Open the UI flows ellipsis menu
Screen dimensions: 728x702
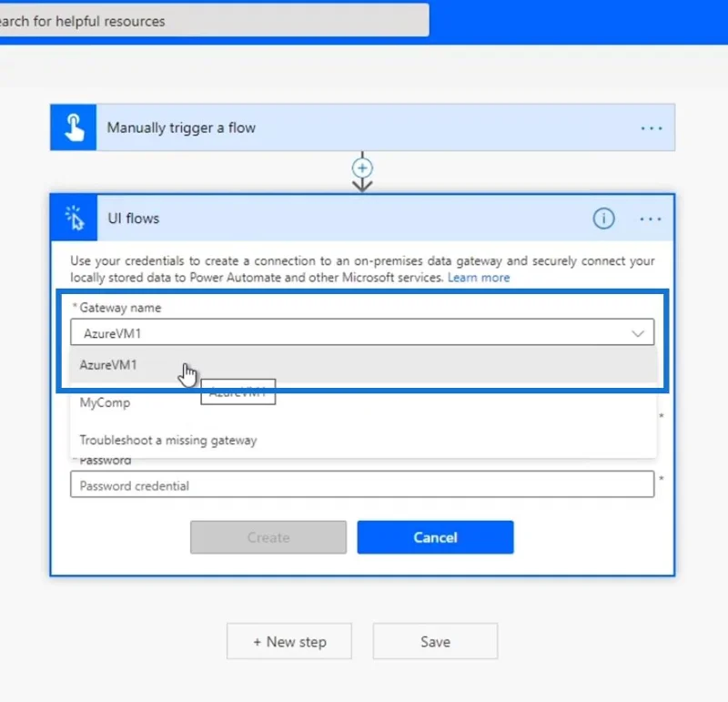click(x=651, y=219)
